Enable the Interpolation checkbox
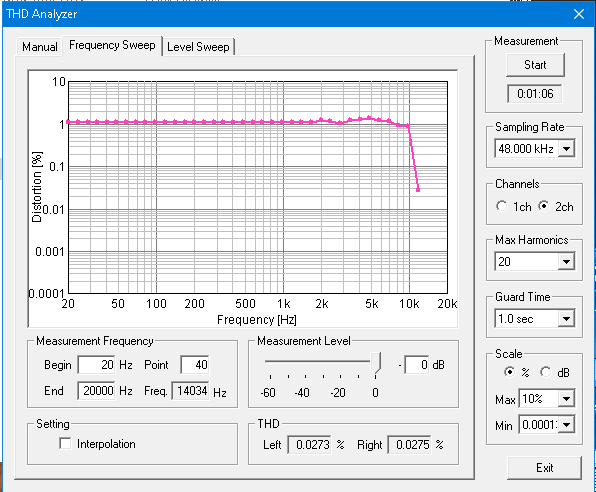This screenshot has width=596, height=492. 65,443
